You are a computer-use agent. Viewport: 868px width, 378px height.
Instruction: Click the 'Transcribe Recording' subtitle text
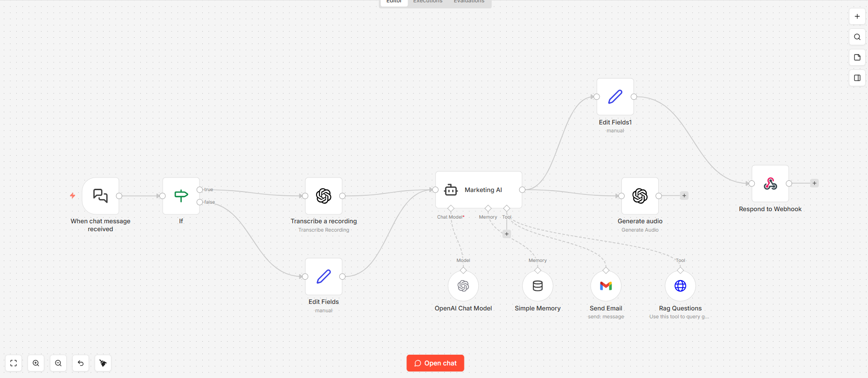click(324, 230)
